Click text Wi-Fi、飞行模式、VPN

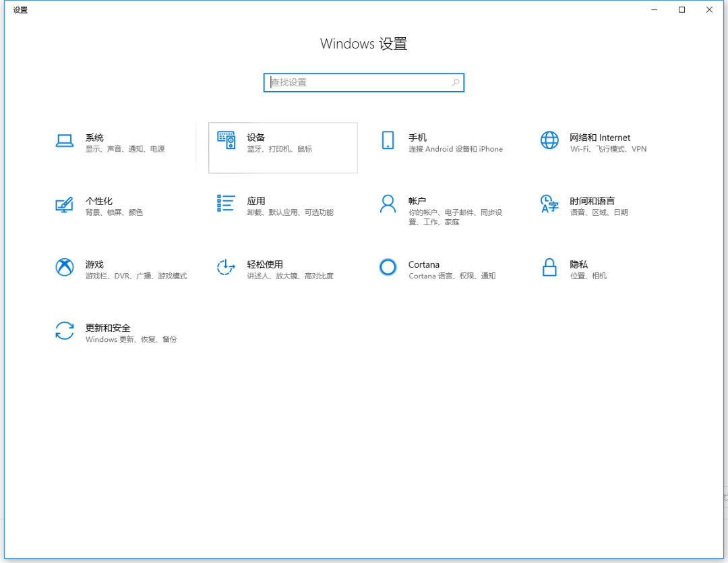[608, 149]
